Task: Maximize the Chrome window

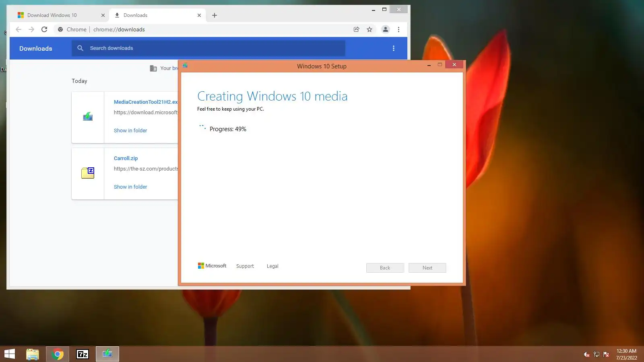Action: pos(384,10)
